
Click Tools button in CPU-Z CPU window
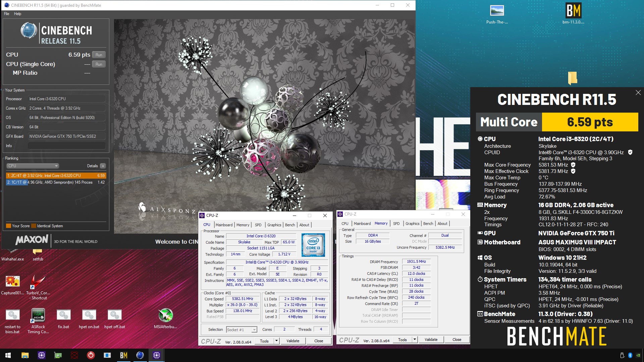[x=264, y=341]
